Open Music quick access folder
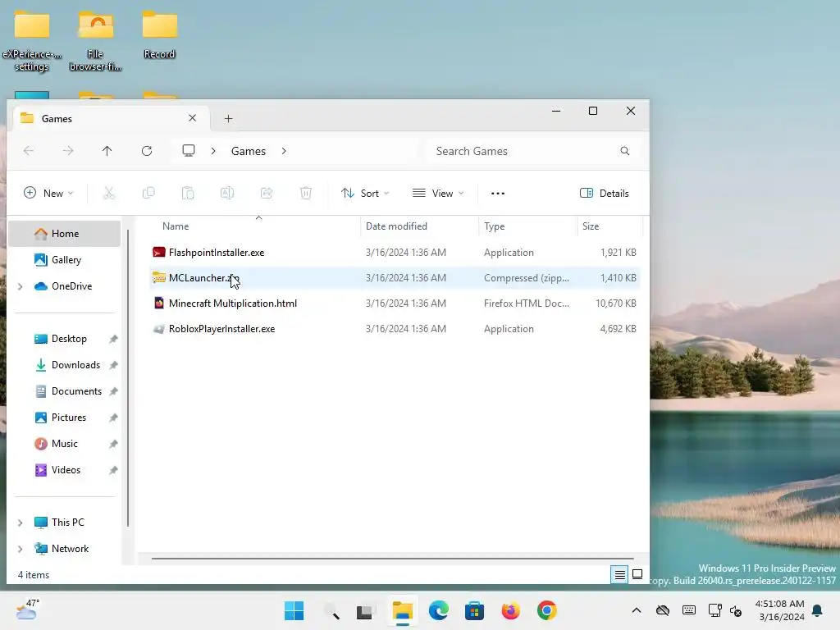Screen dimensions: 840x630 coord(64,444)
